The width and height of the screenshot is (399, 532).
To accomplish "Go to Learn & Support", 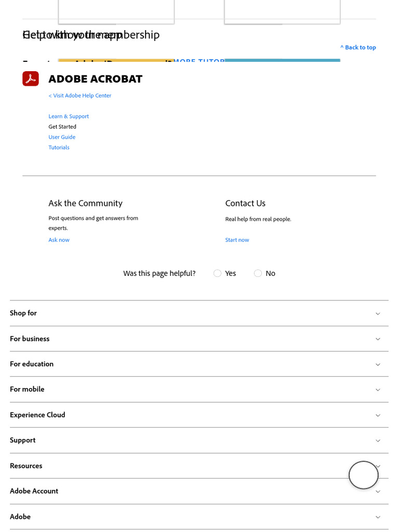I will pos(69,116).
